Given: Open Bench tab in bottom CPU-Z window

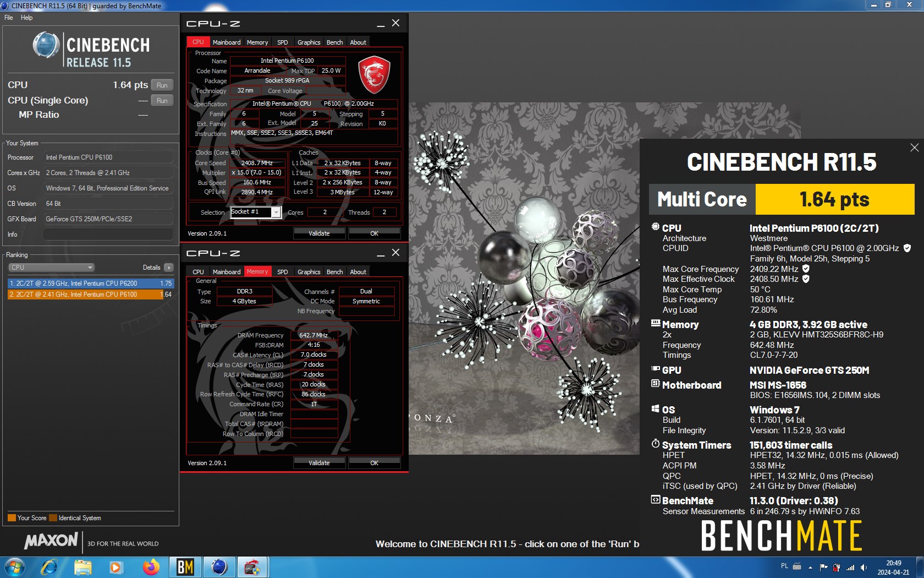Looking at the screenshot, I should coord(334,272).
